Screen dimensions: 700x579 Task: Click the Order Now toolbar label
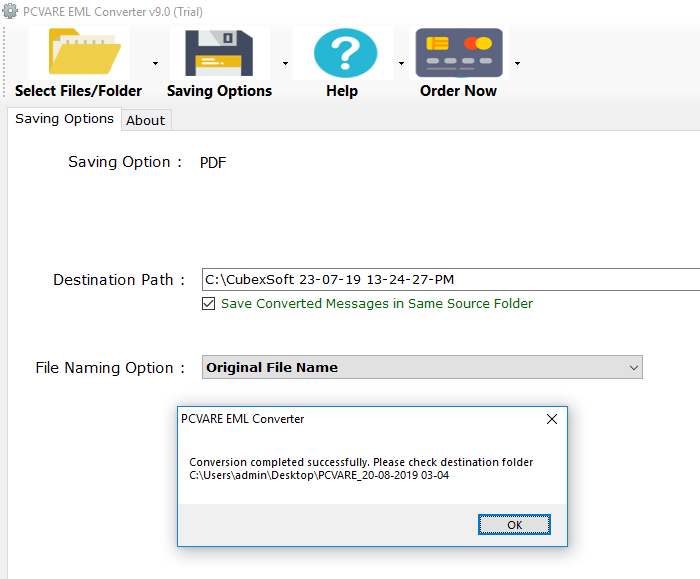(x=458, y=91)
